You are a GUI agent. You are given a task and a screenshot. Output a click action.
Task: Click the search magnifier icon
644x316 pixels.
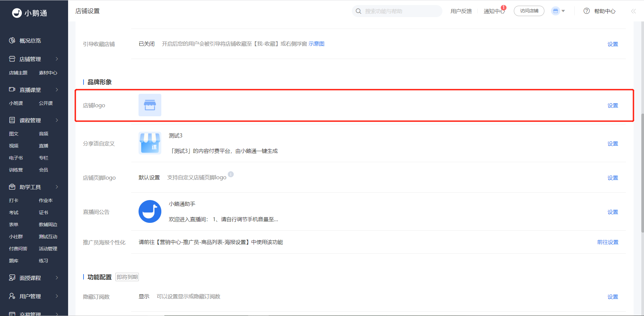[x=359, y=11]
